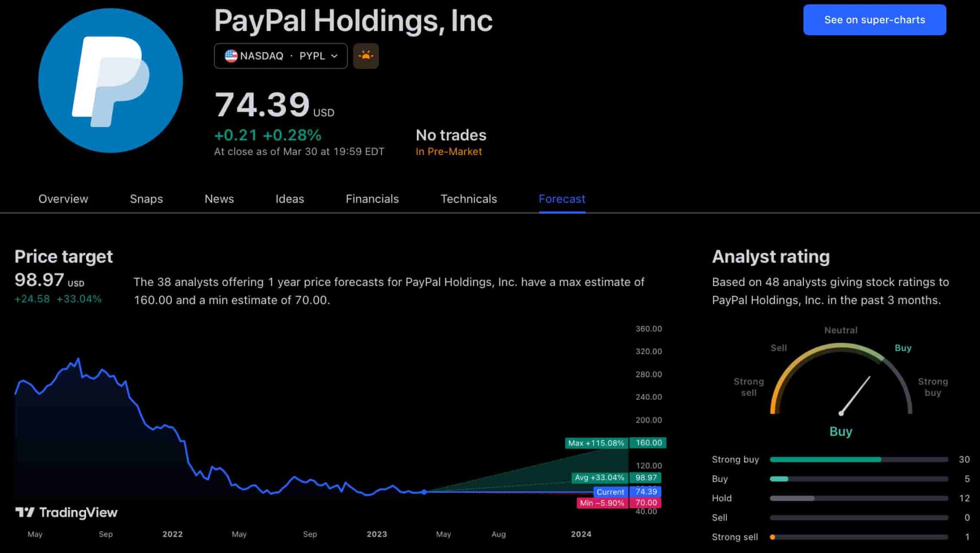Select the Financials tab
This screenshot has height=553, width=980.
point(372,199)
